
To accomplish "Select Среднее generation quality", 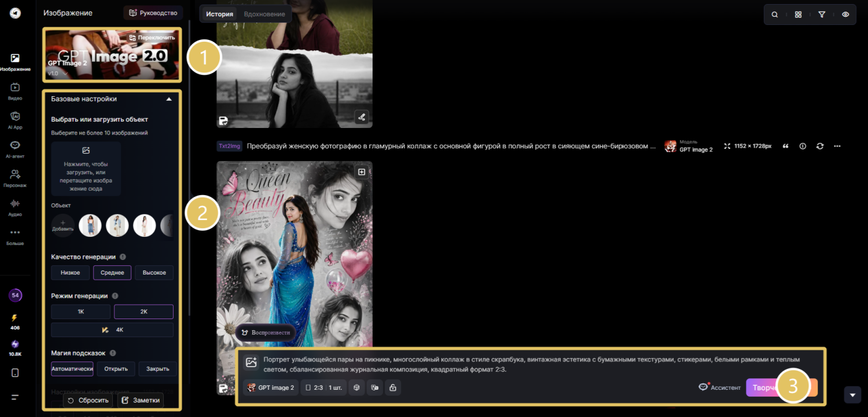I will pyautogui.click(x=112, y=273).
